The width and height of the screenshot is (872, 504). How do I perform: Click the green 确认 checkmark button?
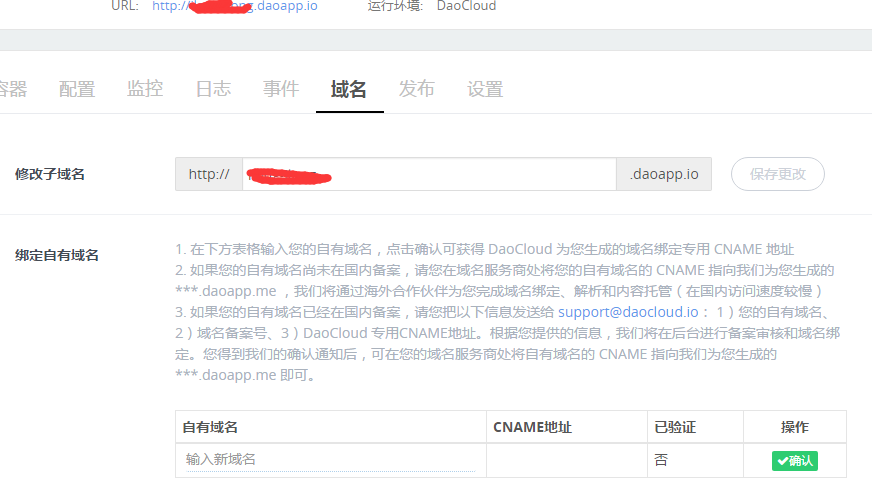point(795,461)
